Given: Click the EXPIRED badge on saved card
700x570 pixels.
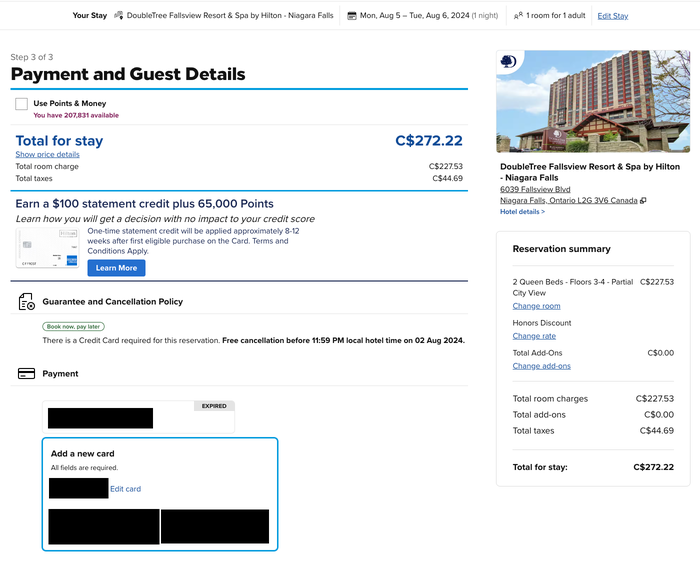Looking at the screenshot, I should pos(214,406).
